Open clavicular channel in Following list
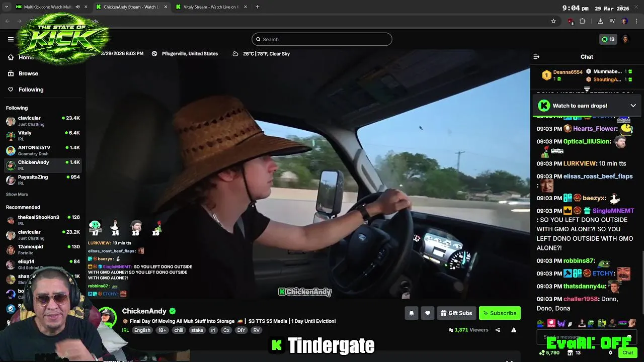This screenshot has width=644, height=362. (x=43, y=121)
